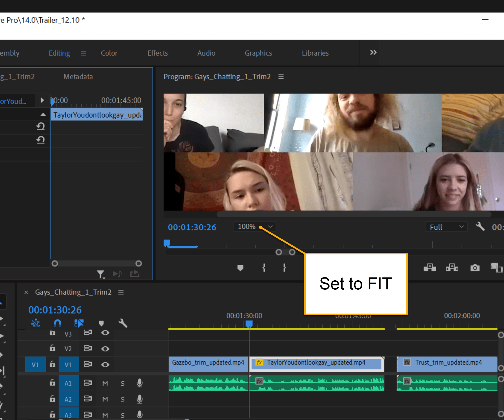Toggle Linked Selection in the timeline
Viewport: 504px width, 420px height.
tap(79, 323)
